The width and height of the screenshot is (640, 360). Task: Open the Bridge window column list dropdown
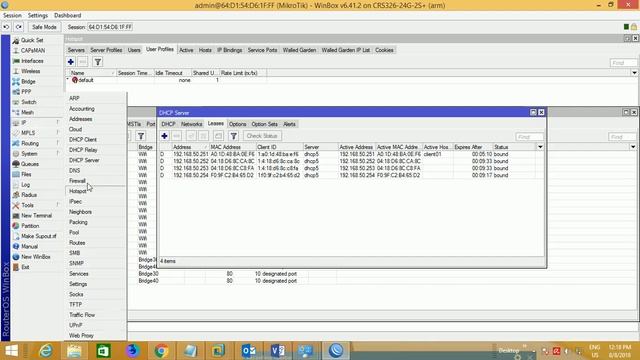coord(633,147)
